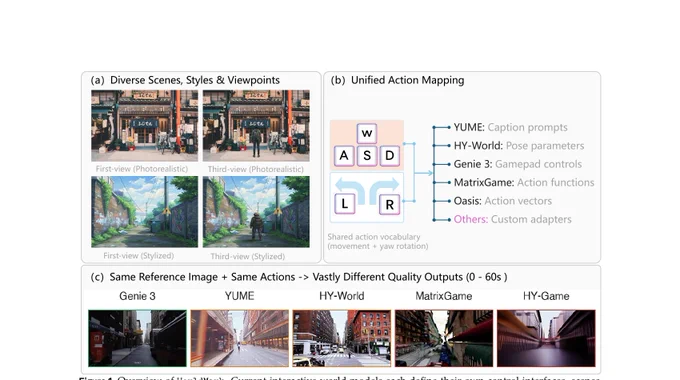Select the YUME output thumbnail

[x=239, y=338]
